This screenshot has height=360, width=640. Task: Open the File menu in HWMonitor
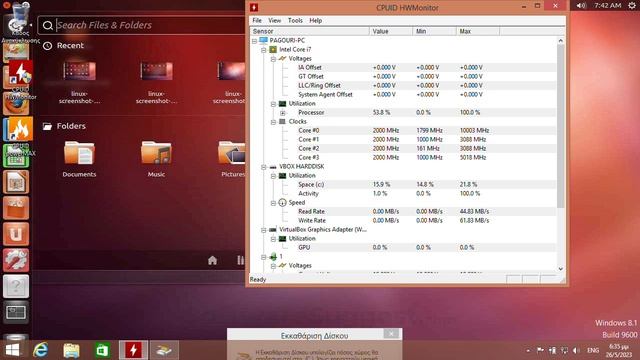tap(257, 20)
